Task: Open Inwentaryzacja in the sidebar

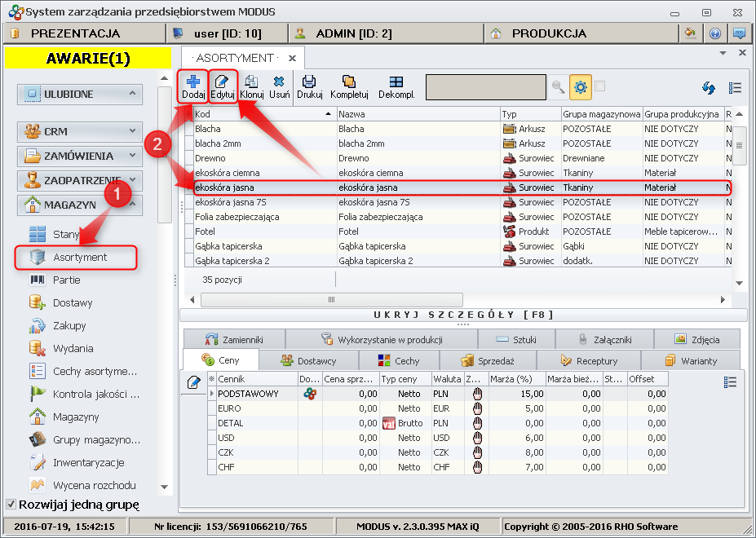Action: [x=88, y=462]
